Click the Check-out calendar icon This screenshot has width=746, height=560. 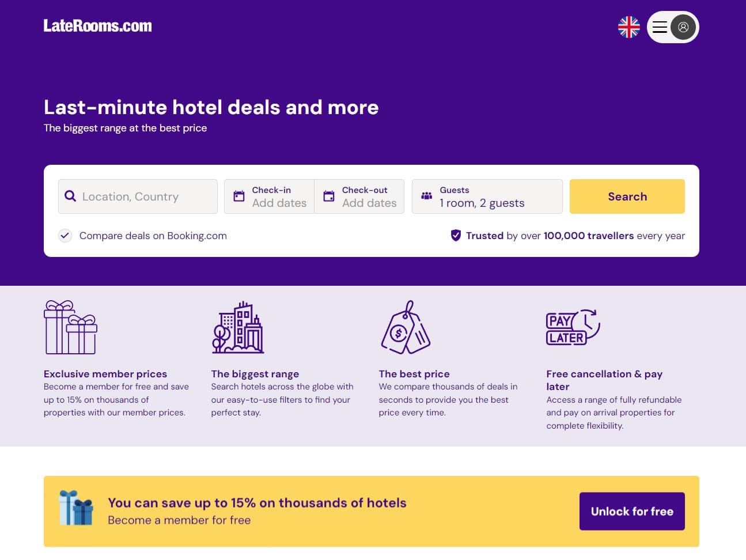point(329,196)
